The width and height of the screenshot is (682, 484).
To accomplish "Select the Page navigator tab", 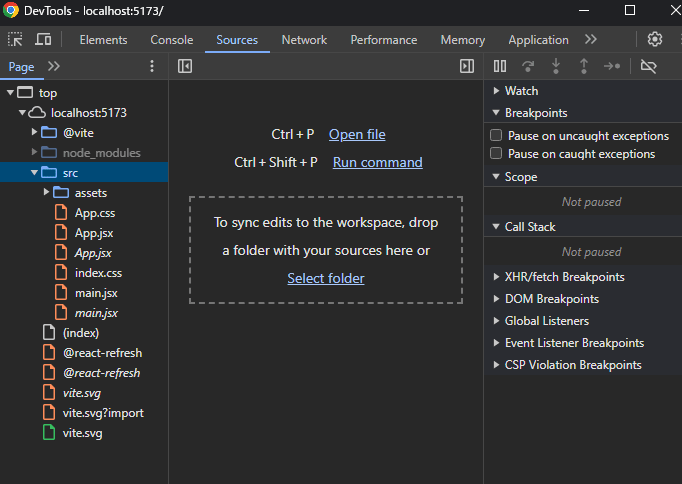I will 21,67.
